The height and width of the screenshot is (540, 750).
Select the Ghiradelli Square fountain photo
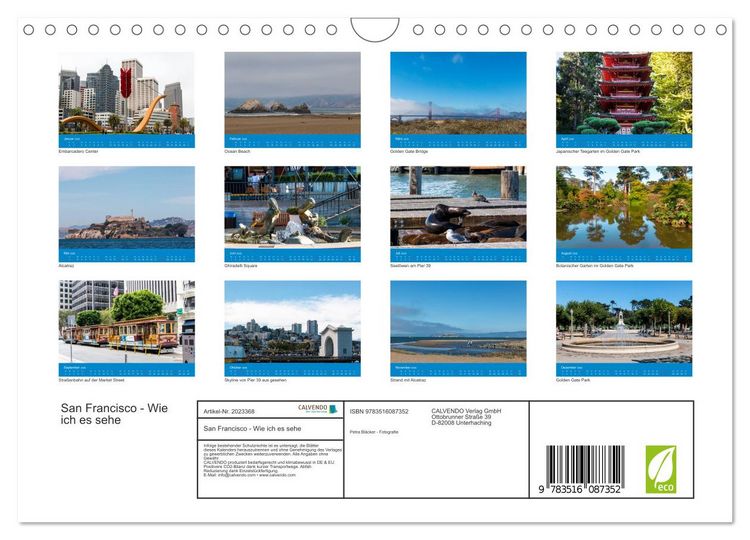(292, 207)
